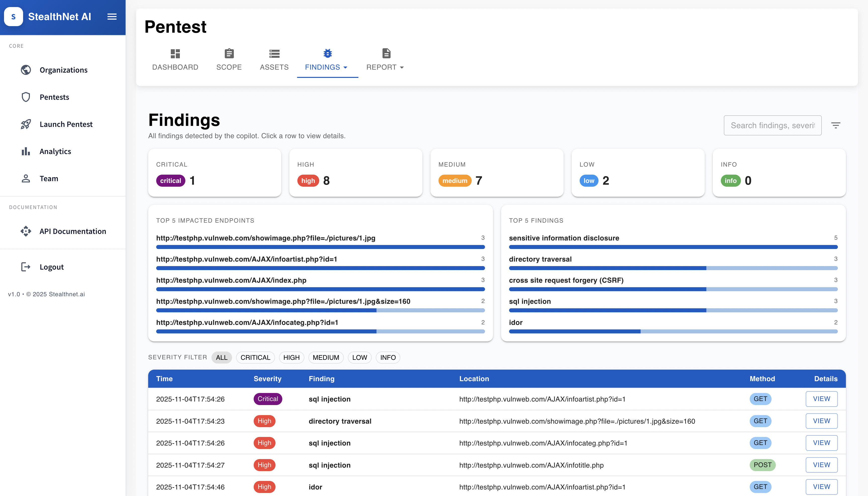Click the sensitive information disclosure progress bar
Viewport: 868px width, 496px height.
pos(673,247)
